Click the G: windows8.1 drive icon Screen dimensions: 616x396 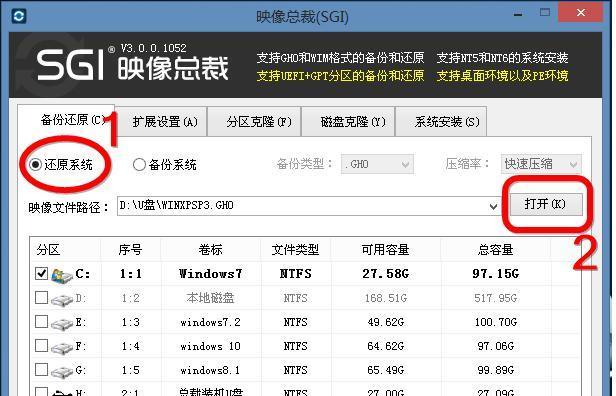click(x=62, y=372)
